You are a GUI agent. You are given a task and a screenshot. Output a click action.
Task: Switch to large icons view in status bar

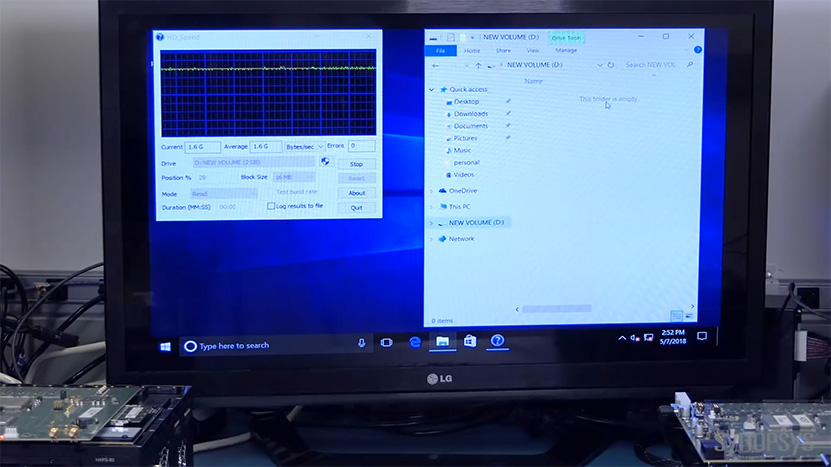click(689, 316)
